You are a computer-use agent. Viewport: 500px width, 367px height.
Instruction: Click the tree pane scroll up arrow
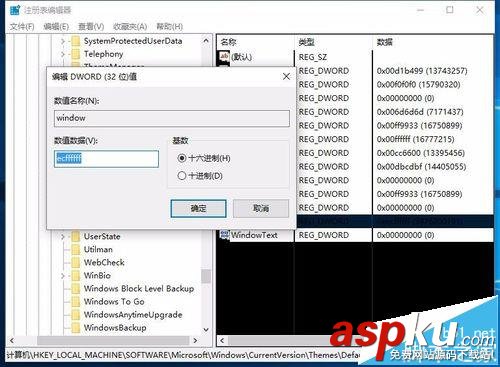click(x=206, y=41)
